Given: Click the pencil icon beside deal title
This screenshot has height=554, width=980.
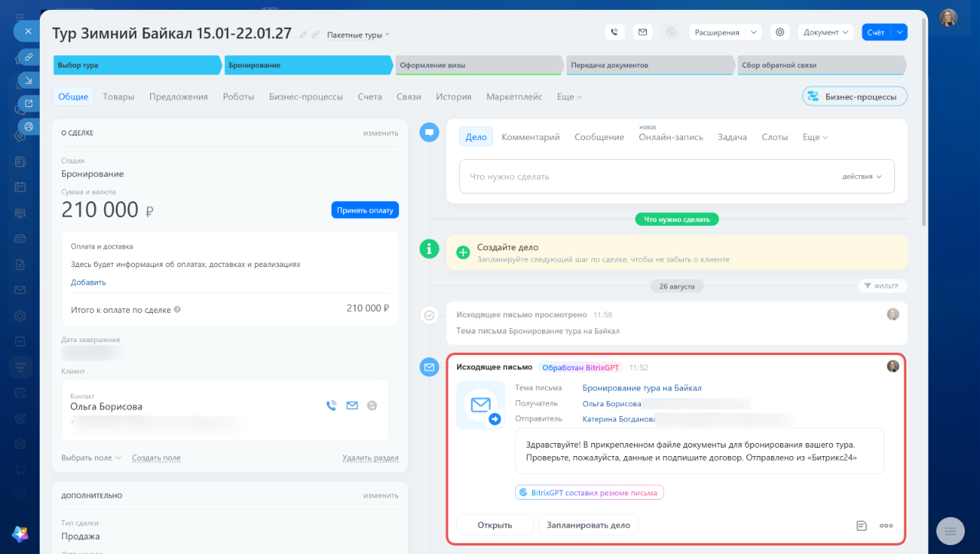Looking at the screenshot, I should pos(303,35).
